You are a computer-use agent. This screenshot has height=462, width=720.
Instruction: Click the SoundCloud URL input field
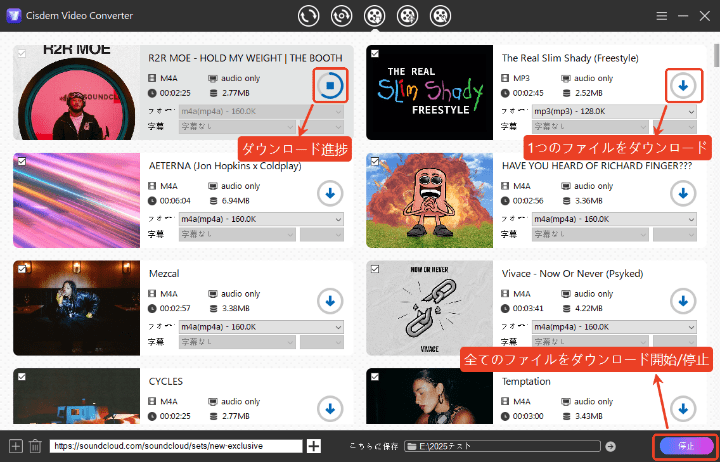(175, 446)
